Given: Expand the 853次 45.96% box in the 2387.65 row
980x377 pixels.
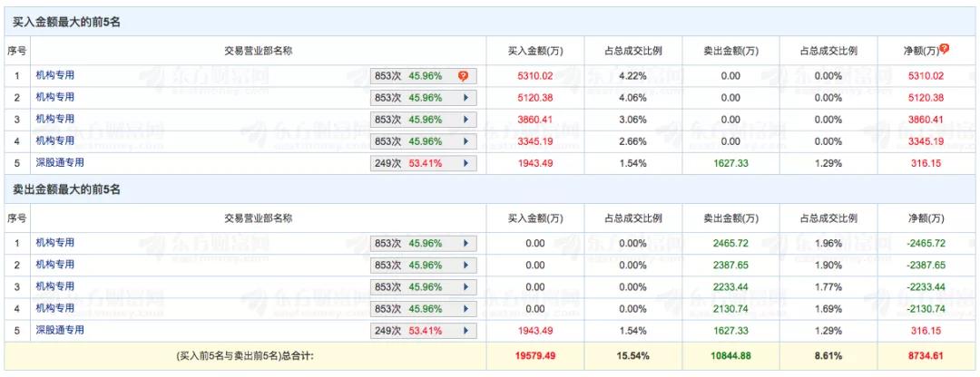Looking at the screenshot, I should coord(423,265).
